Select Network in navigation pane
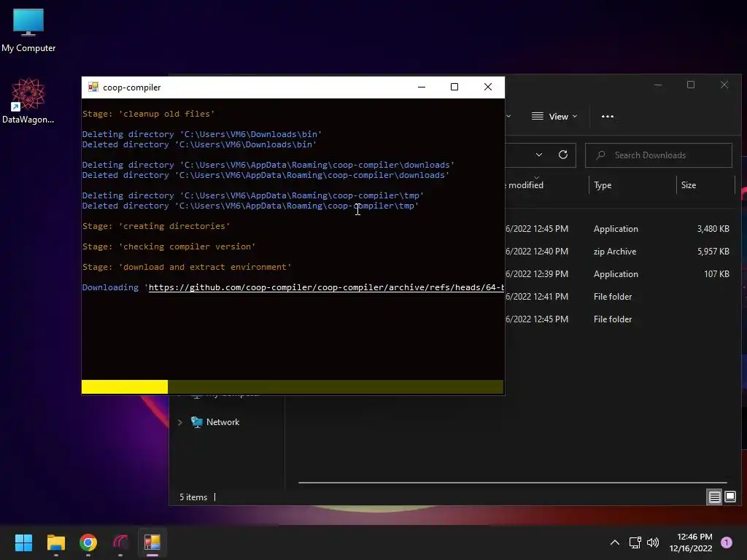 coord(222,422)
